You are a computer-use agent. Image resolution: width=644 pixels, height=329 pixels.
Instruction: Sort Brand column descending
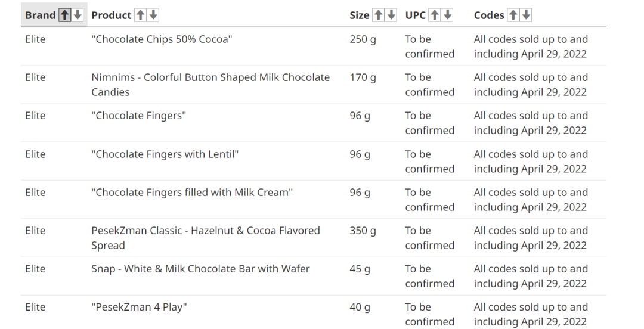click(78, 15)
